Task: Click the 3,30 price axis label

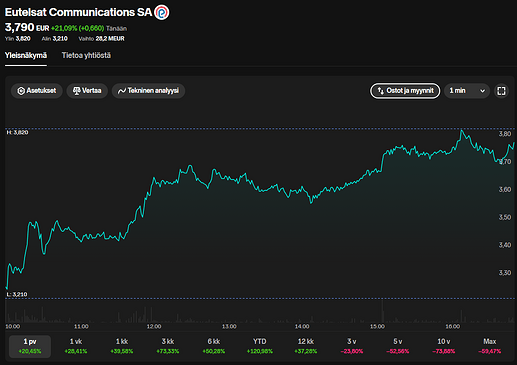Action: click(505, 273)
